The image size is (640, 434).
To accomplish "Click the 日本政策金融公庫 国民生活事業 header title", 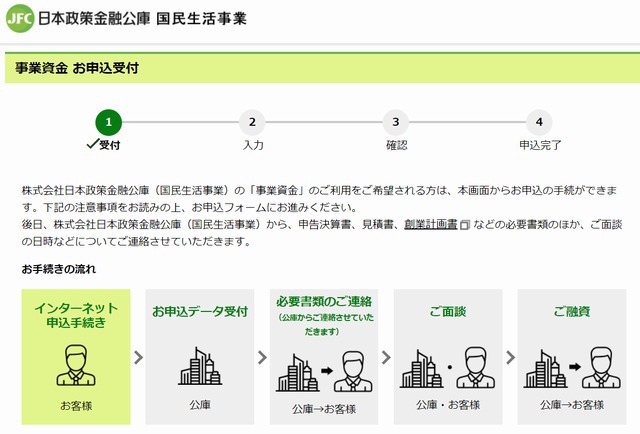I will 142,19.
